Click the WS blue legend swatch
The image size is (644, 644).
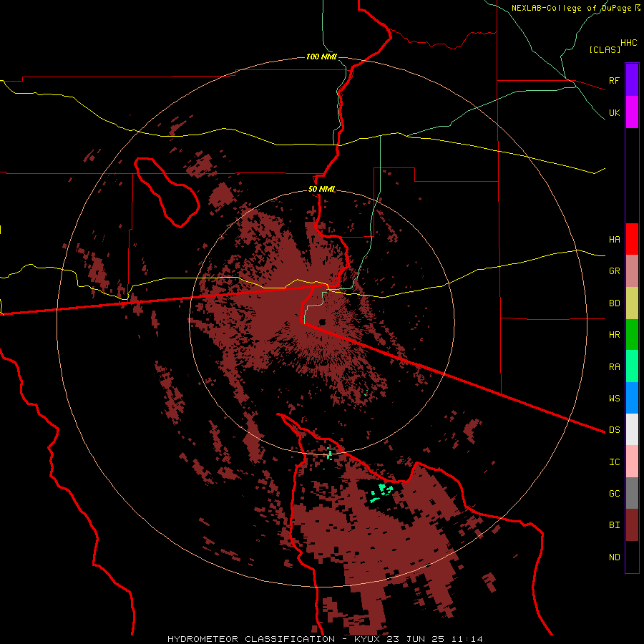[x=632, y=398]
